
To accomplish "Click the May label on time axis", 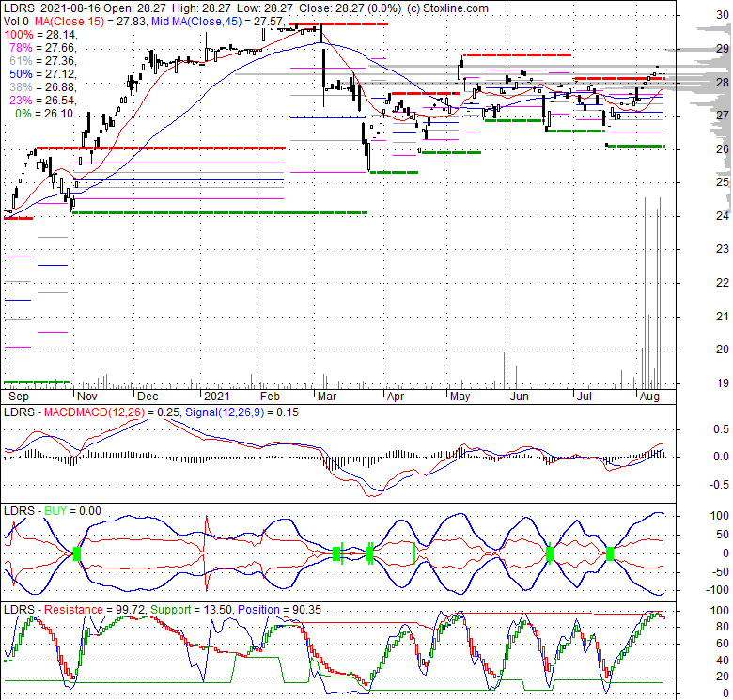I will point(460,397).
